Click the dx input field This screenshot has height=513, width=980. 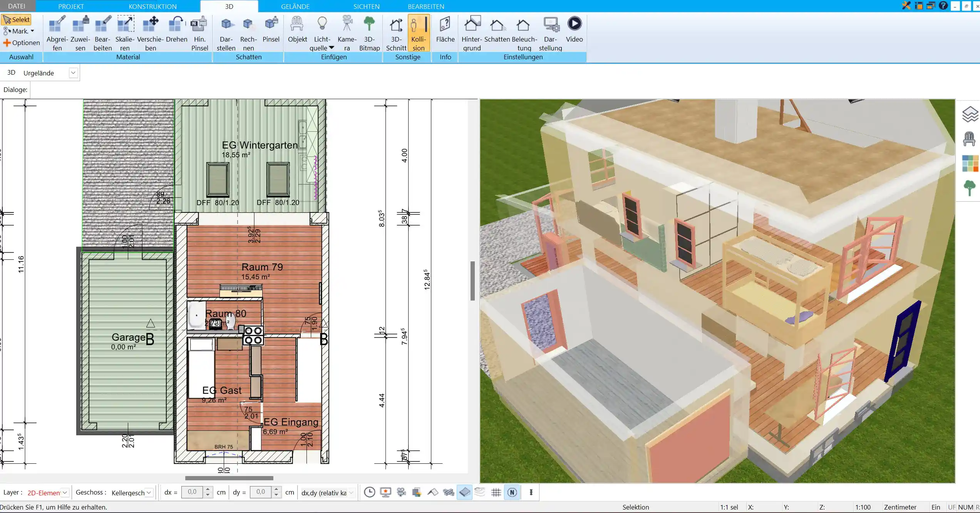(192, 492)
